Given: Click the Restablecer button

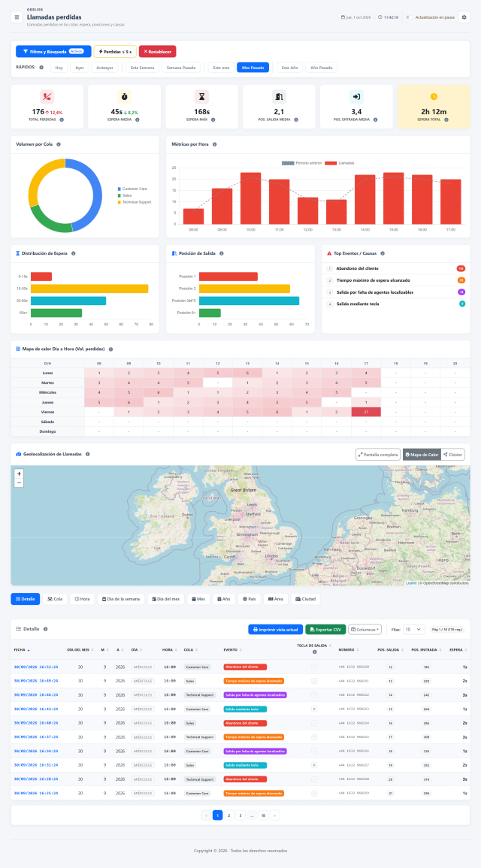Looking at the screenshot, I should tap(157, 52).
